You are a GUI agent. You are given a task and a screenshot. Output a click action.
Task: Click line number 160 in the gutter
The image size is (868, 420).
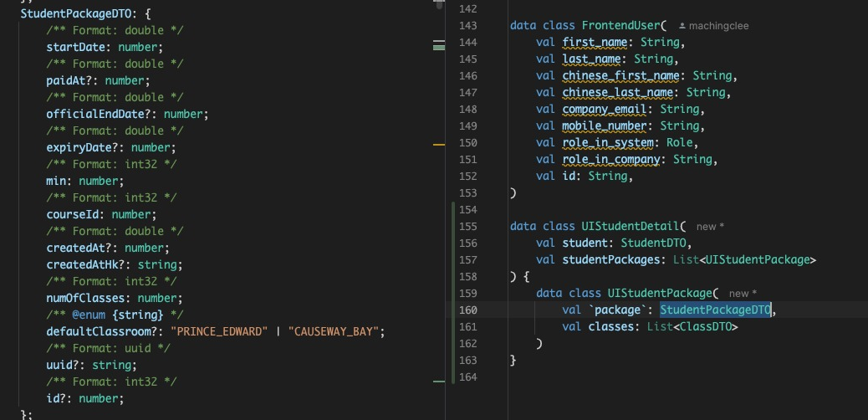[x=468, y=310]
